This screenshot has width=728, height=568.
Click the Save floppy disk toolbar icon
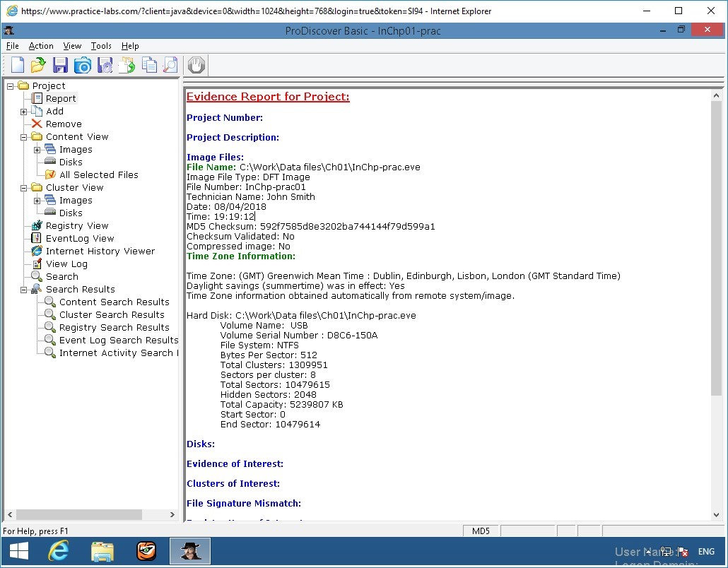(60, 65)
